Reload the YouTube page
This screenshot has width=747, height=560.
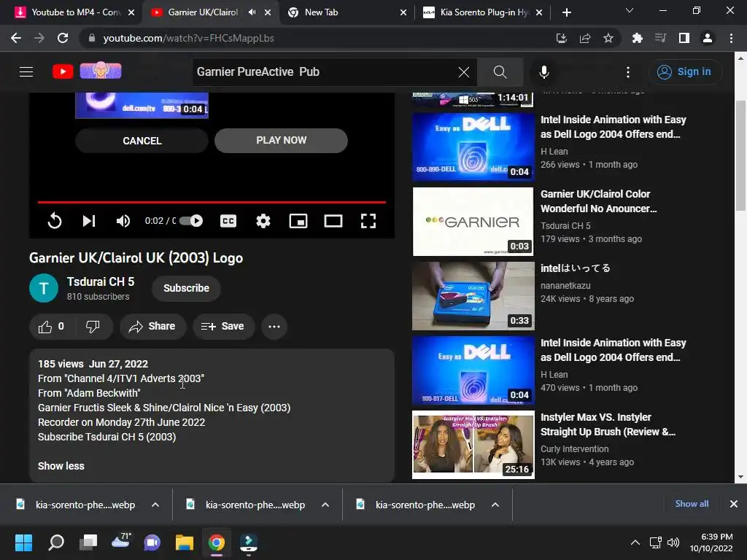pyautogui.click(x=63, y=38)
